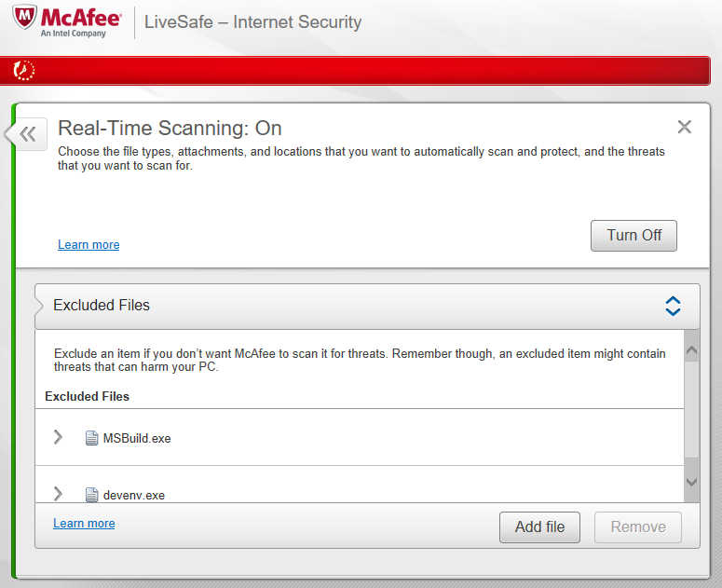This screenshot has width=722, height=588.
Task: Click the MSBuild.exe file icon
Action: coord(91,438)
